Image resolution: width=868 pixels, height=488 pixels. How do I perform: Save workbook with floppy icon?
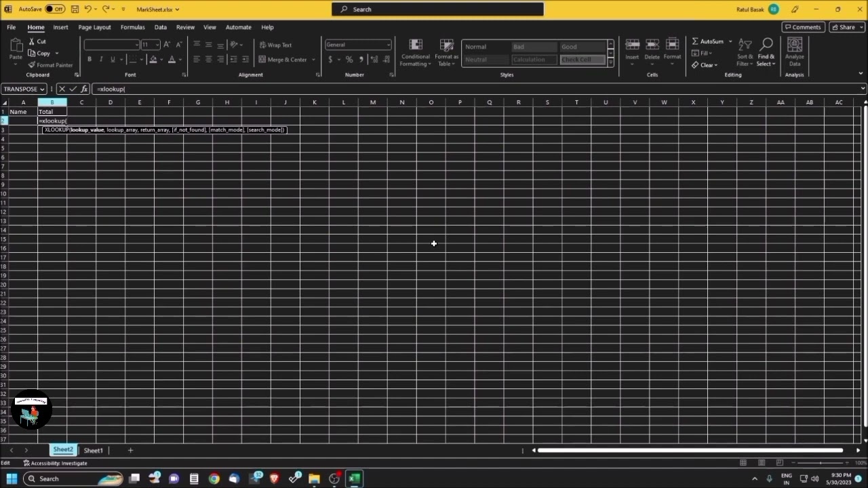[75, 9]
